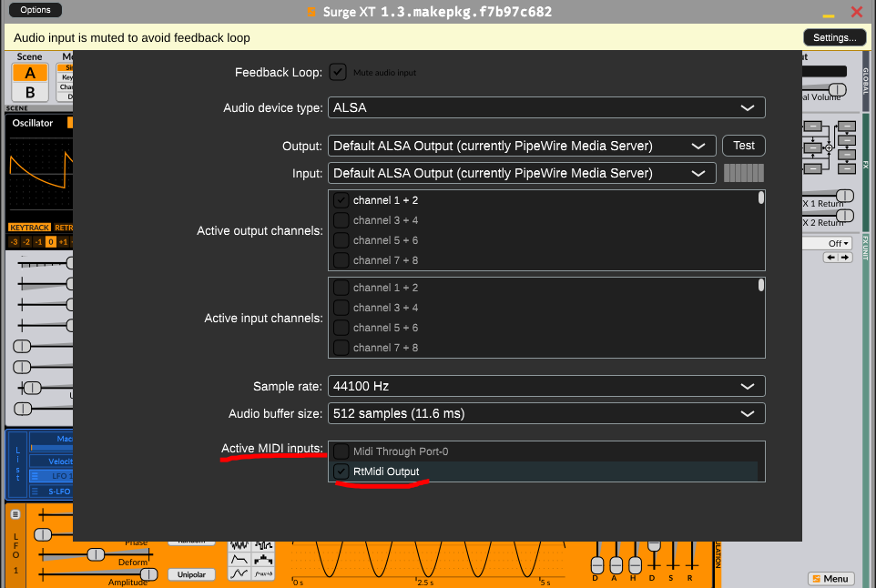
Task: Click next FX slot right arrow
Action: tap(845, 258)
